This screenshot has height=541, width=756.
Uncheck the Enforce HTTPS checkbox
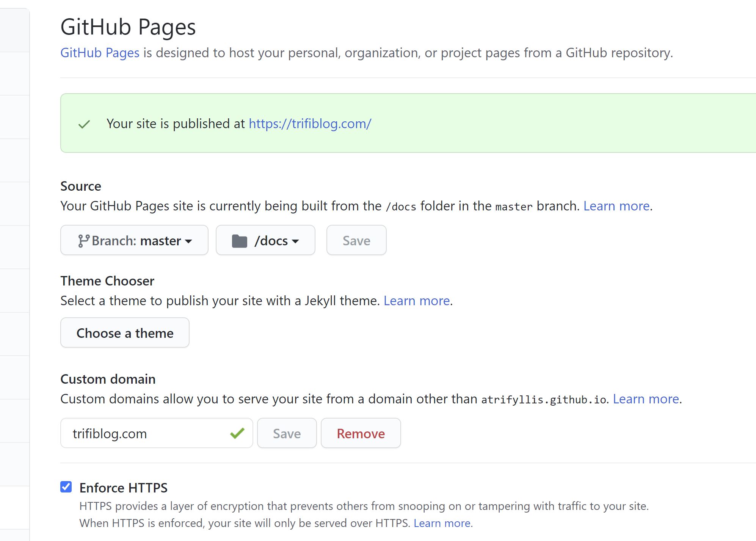66,487
